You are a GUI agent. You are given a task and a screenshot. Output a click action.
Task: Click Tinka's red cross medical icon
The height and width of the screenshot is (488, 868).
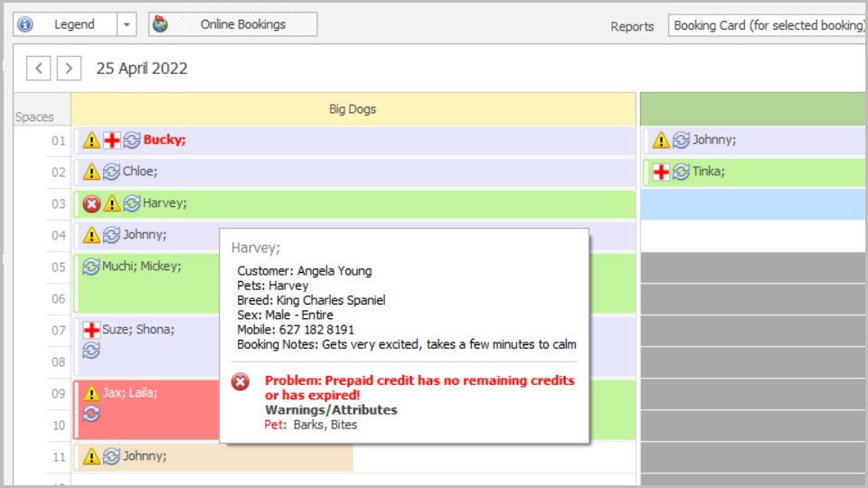pyautogui.click(x=661, y=172)
